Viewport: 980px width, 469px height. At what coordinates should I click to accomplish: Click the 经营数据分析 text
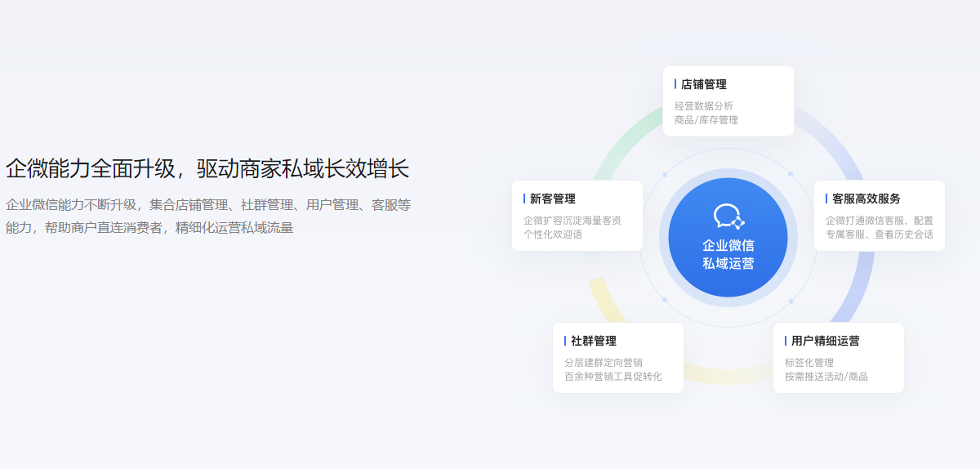(x=704, y=106)
